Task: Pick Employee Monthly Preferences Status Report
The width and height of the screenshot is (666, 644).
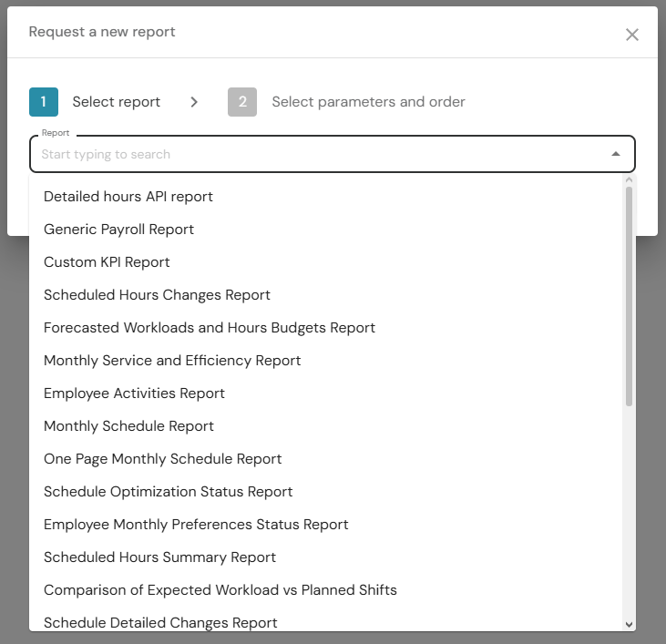Action: [x=196, y=524]
